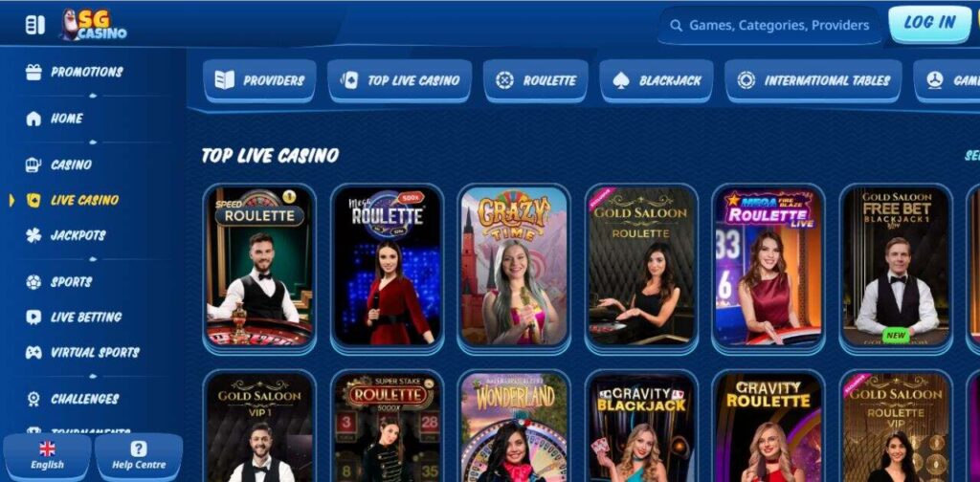Open the Help Centre button

pos(139,455)
